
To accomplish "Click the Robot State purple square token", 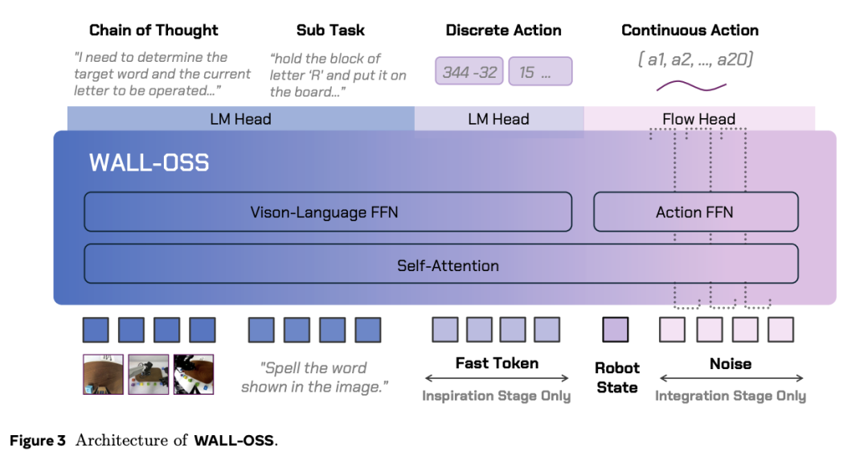I will click(x=616, y=330).
